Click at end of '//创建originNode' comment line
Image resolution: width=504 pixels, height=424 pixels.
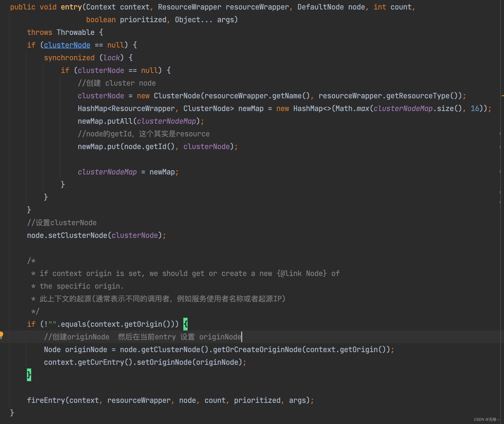coord(241,337)
